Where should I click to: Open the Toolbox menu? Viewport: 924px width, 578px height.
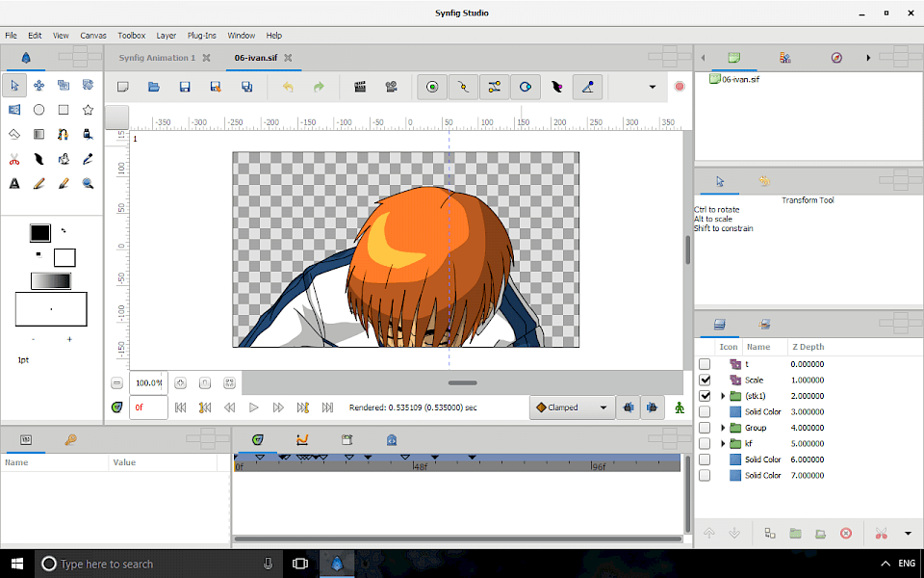point(132,36)
